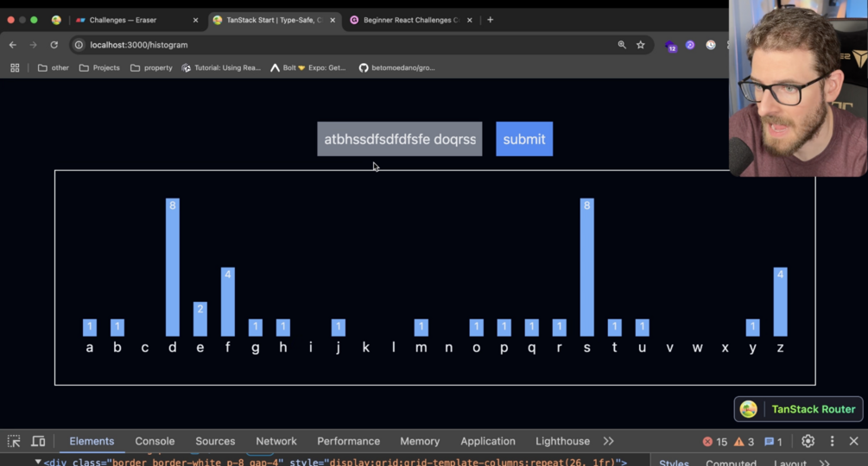Image resolution: width=868 pixels, height=466 pixels.
Task: Click the browser reload icon
Action: coord(54,45)
